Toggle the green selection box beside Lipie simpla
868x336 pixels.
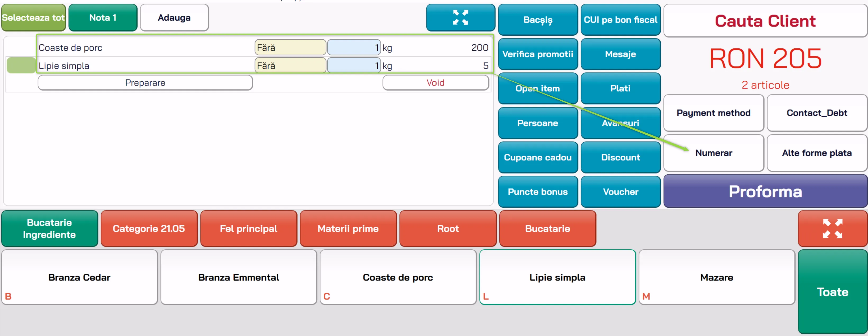pos(21,65)
